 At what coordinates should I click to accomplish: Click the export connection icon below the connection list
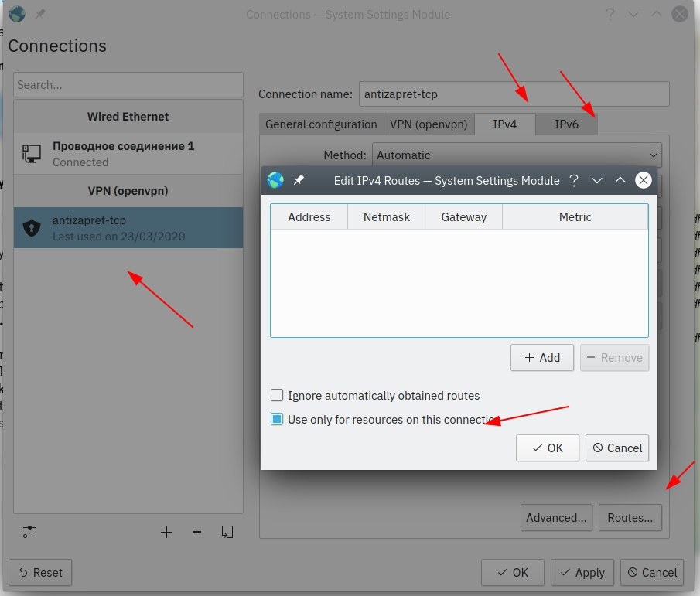click(227, 532)
